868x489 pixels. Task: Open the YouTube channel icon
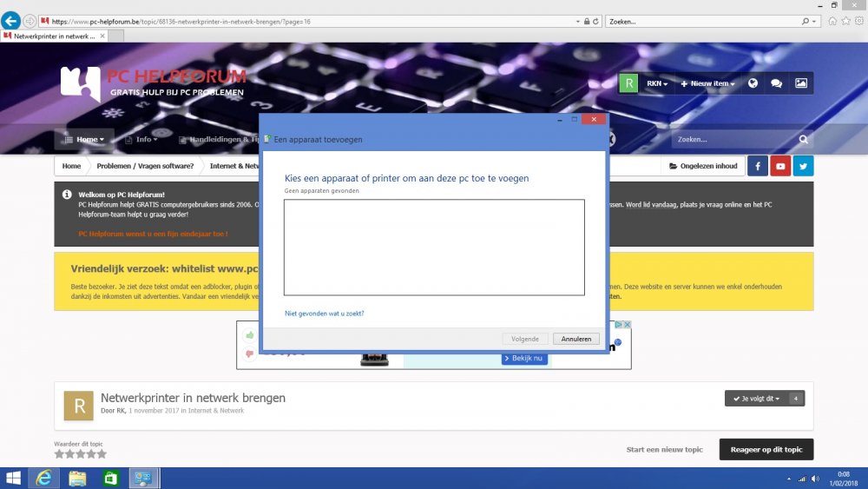pos(780,166)
